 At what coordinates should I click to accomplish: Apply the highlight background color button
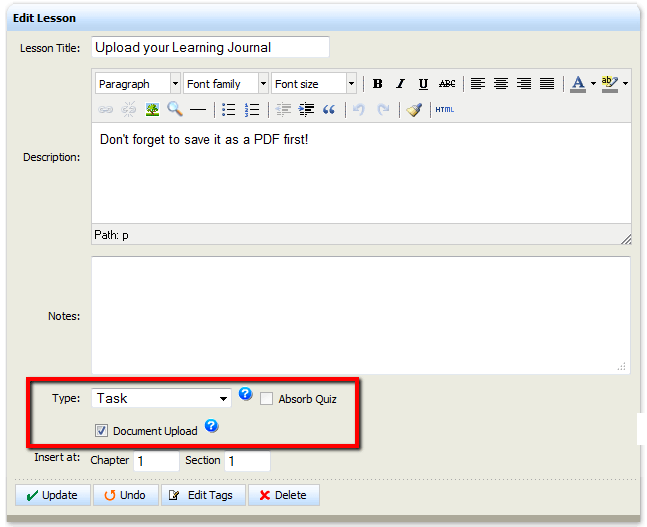click(x=610, y=84)
